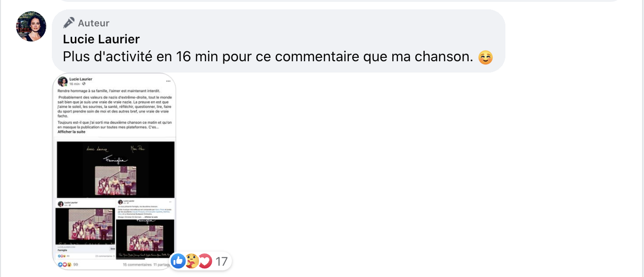
Task: Click the globe privacy icon beside "16 min"
Action: tap(83, 84)
